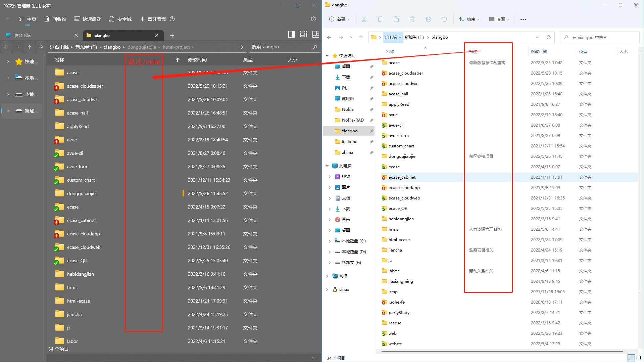Go up one folder in RX file manager
Image resolution: width=644 pixels, height=362 pixels.
coord(30,47)
